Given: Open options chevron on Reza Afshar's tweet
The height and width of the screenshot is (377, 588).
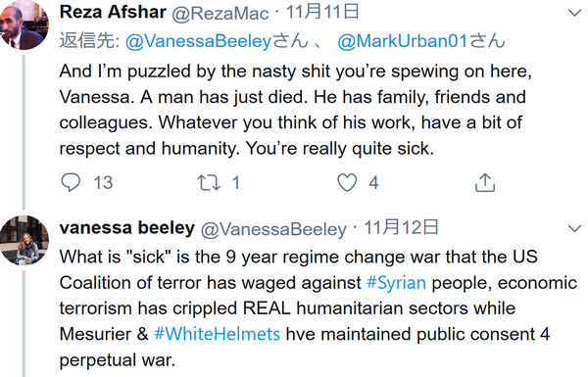Looking at the screenshot, I should pyautogui.click(x=574, y=13).
